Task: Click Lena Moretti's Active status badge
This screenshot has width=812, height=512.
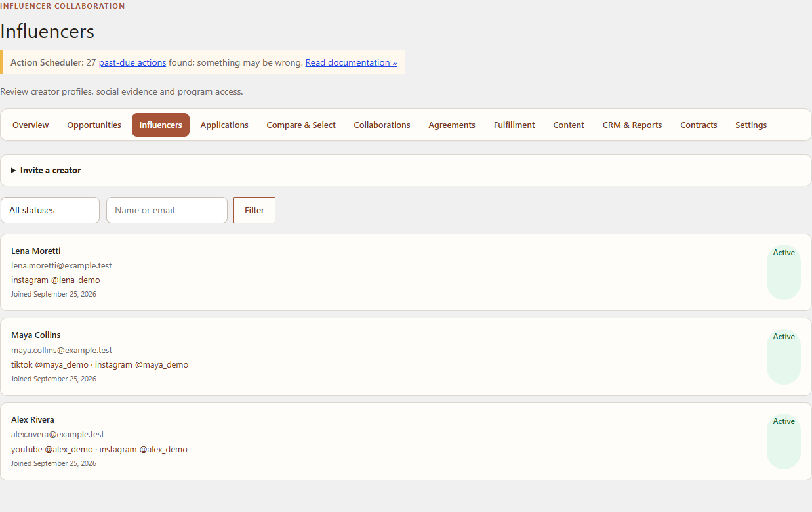Action: click(784, 272)
